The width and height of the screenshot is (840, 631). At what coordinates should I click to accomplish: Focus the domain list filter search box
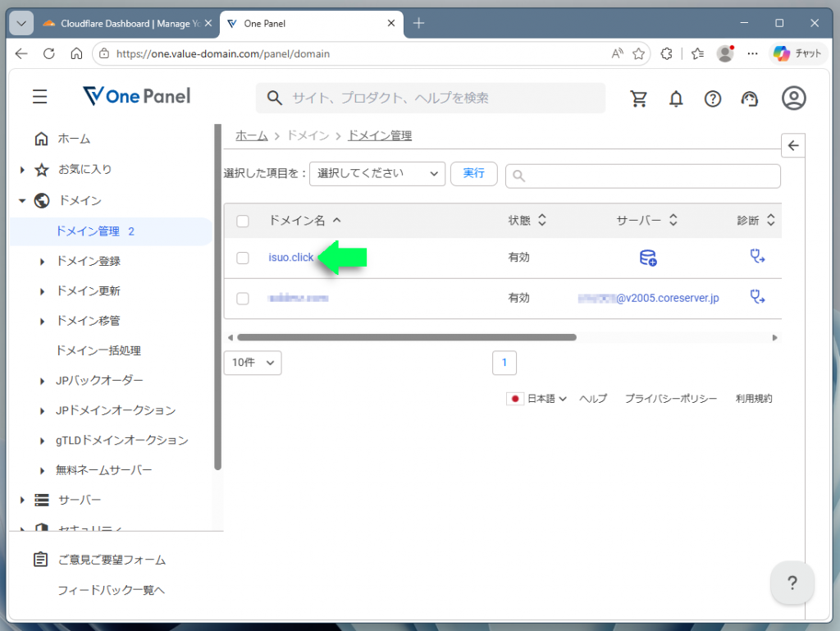(642, 176)
